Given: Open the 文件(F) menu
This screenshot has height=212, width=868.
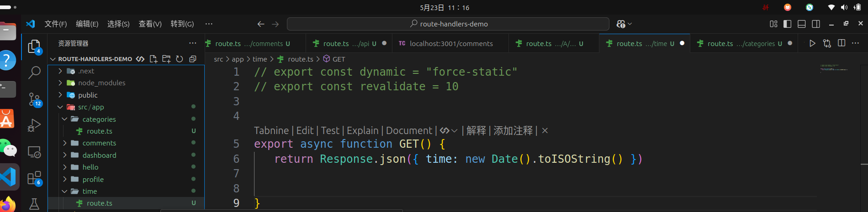Looking at the screenshot, I should point(55,24).
